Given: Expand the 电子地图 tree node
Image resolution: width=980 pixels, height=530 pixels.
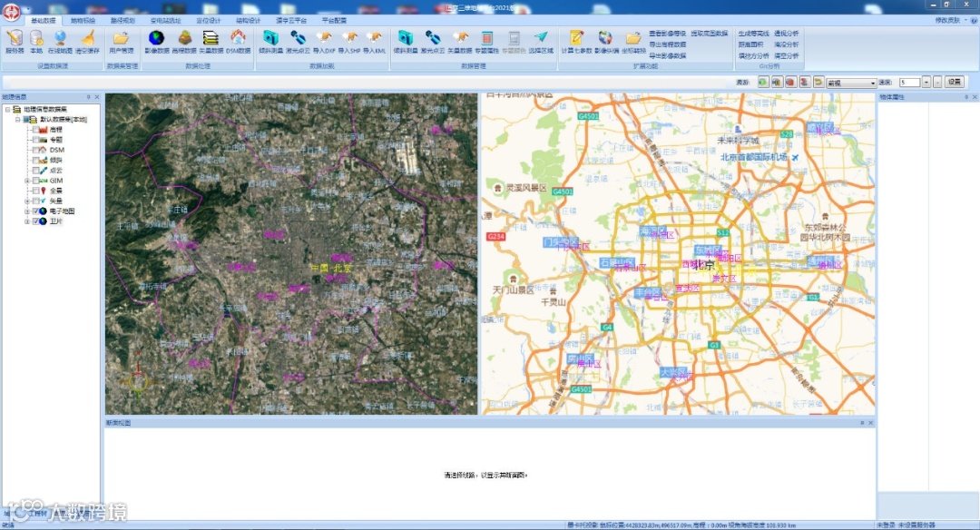Looking at the screenshot, I should tap(27, 211).
